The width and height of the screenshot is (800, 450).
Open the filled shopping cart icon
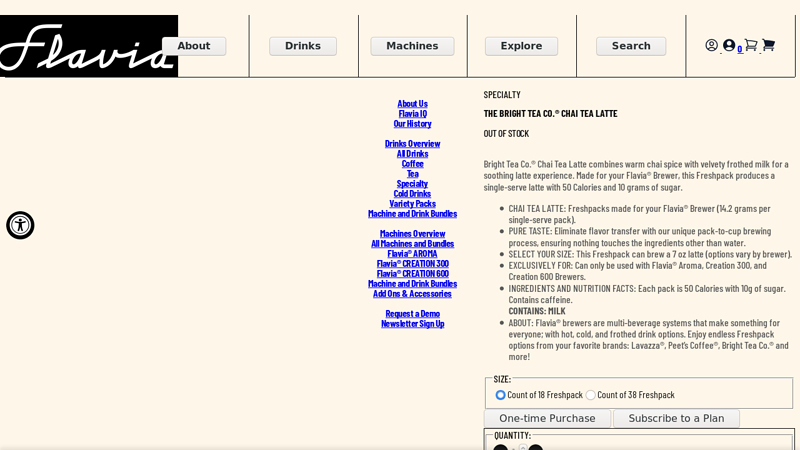click(768, 45)
